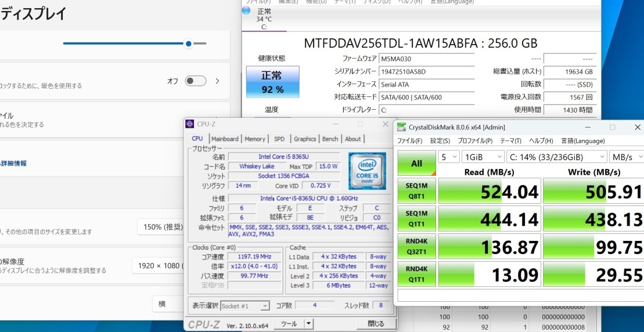Click the Socket 1356 FCBGA field
This screenshot has width=644, height=332.
284,176
